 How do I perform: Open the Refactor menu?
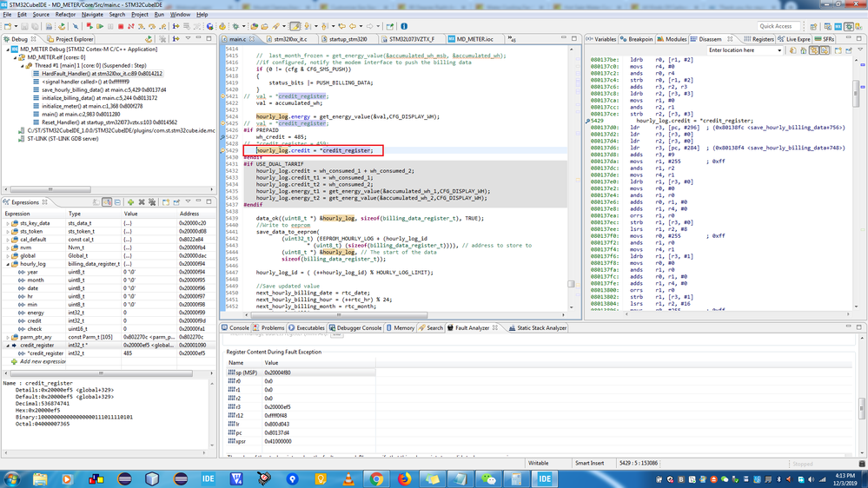(x=65, y=15)
